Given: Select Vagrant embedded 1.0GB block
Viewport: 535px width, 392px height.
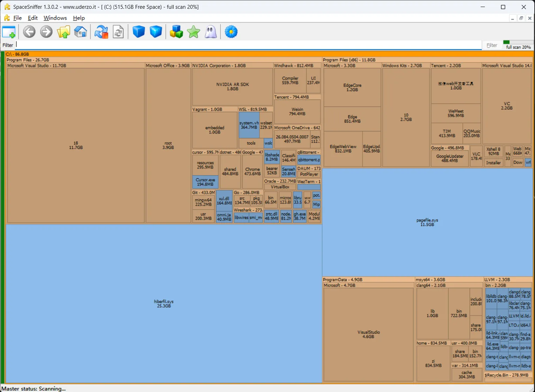Looking at the screenshot, I should pos(215,130).
